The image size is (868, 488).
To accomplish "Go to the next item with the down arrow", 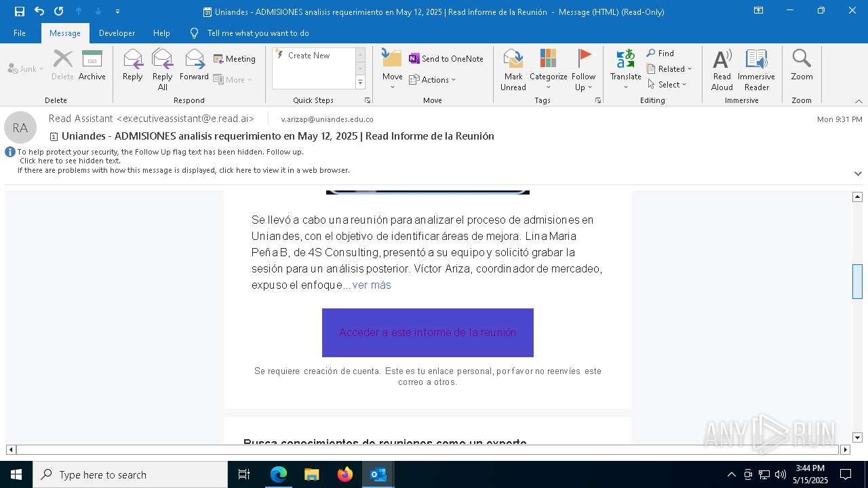I will pyautogui.click(x=98, y=12).
